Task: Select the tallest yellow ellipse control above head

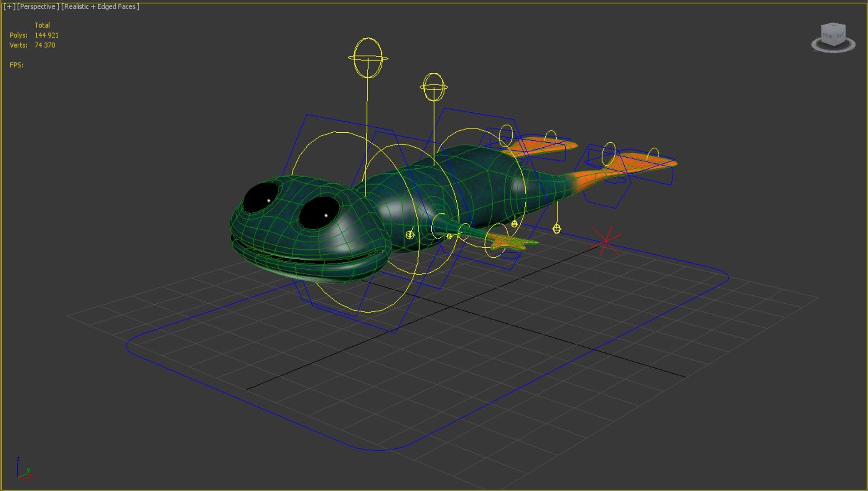Action: coord(368,58)
